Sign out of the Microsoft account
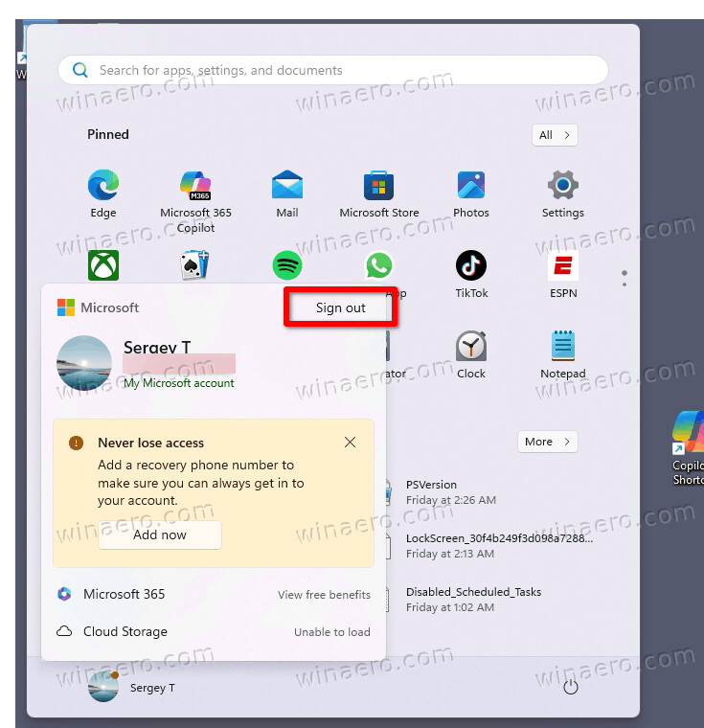The height and width of the screenshot is (728, 704). tap(340, 307)
